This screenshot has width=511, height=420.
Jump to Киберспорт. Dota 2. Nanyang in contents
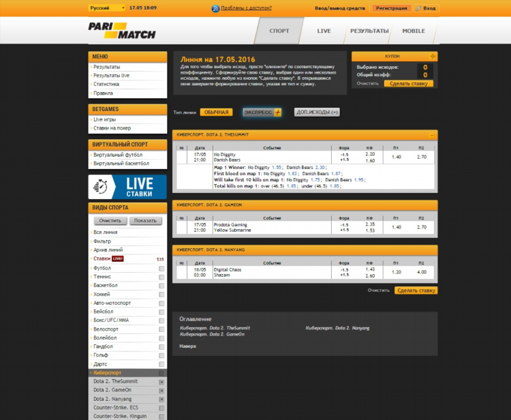click(337, 328)
